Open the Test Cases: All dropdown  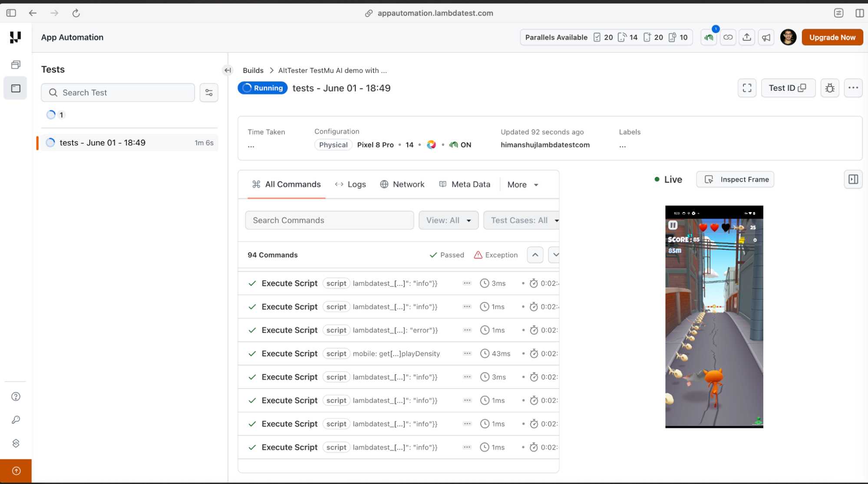pos(521,220)
